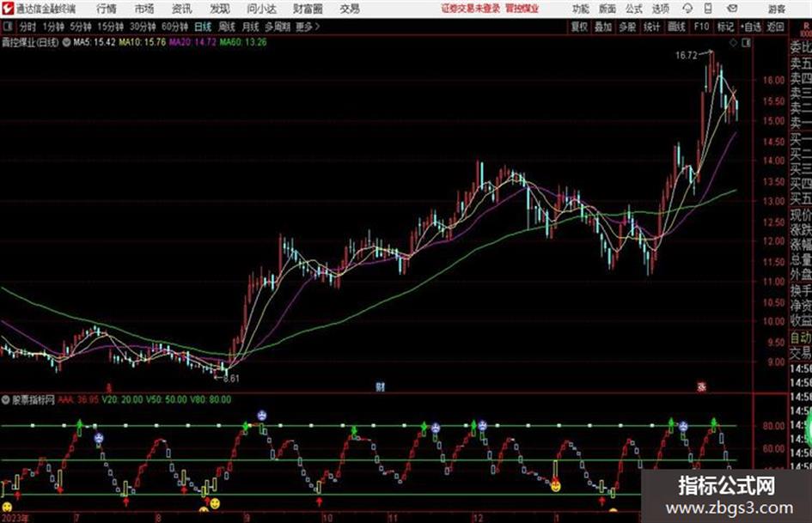Open the 交易 menu
This screenshot has width=812, height=523.
click(350, 9)
